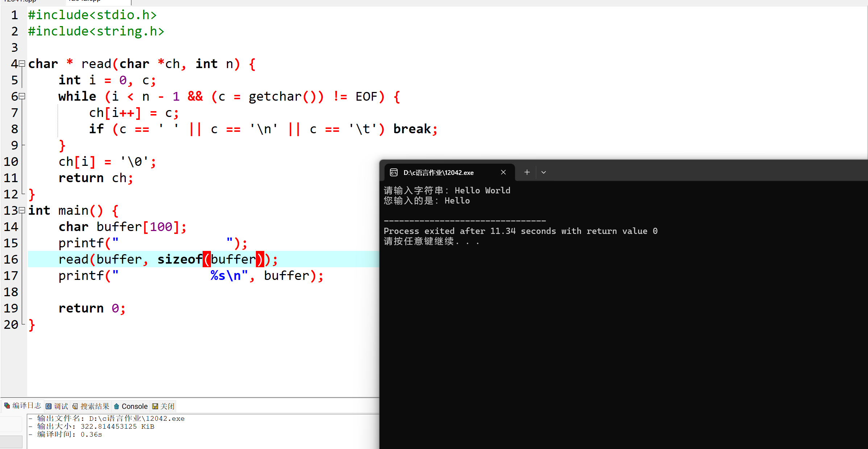Screen dimensions: 868x449
Task: Click line number 16 in the gutter
Action: pos(11,259)
